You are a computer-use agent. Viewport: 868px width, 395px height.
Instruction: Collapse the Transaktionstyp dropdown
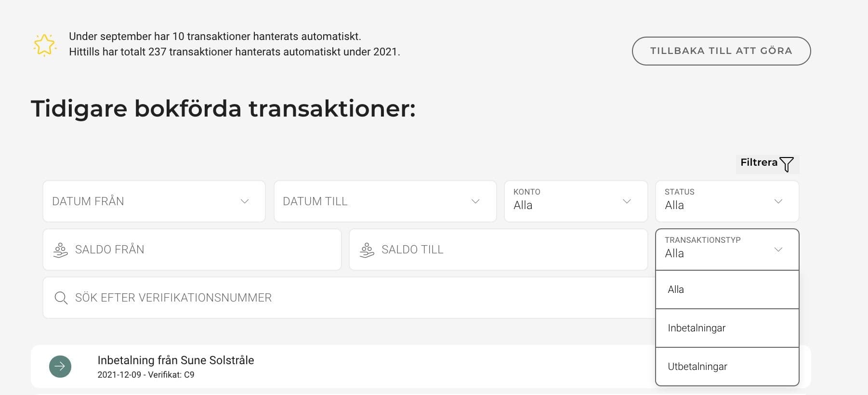tap(777, 250)
